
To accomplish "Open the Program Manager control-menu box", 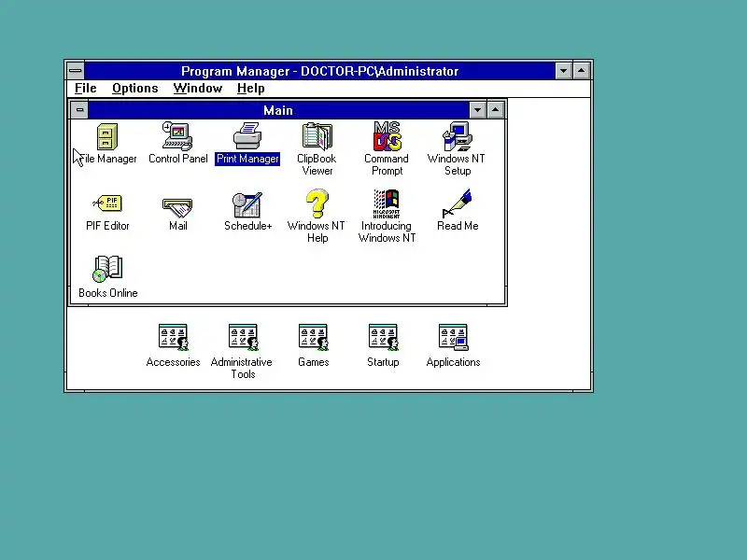I will (76, 71).
